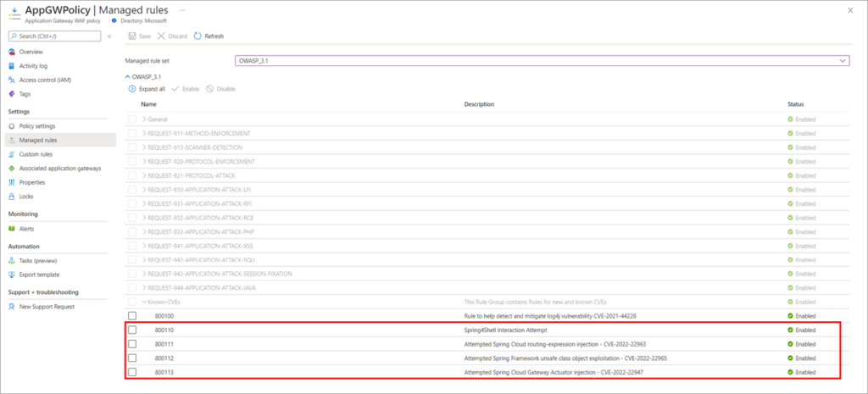
Task: Open the Properties menu item
Action: click(x=32, y=183)
